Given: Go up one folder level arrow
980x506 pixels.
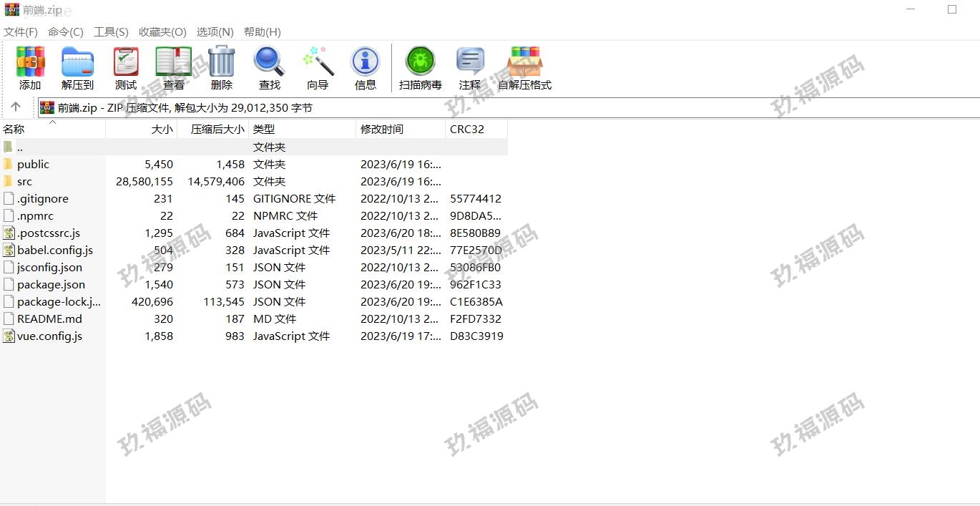Looking at the screenshot, I should click(16, 107).
